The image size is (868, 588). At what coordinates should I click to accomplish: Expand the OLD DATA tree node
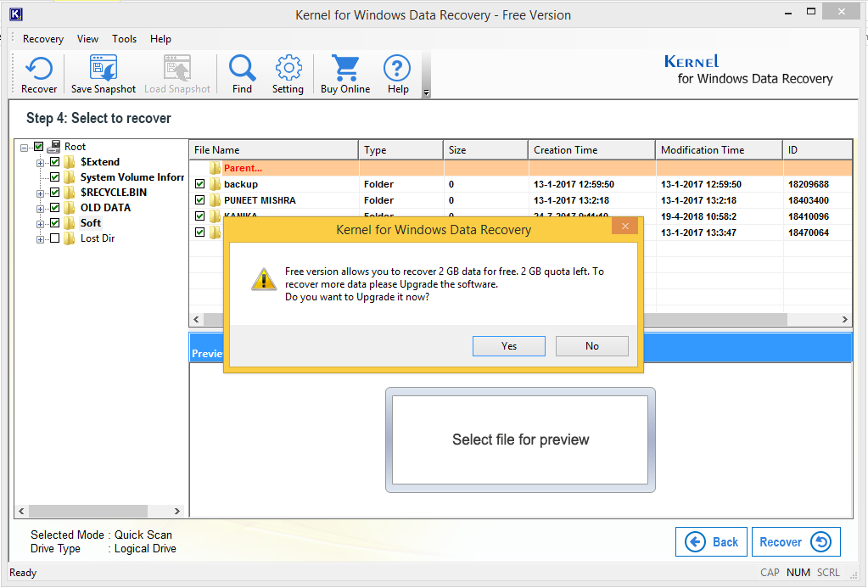click(40, 209)
